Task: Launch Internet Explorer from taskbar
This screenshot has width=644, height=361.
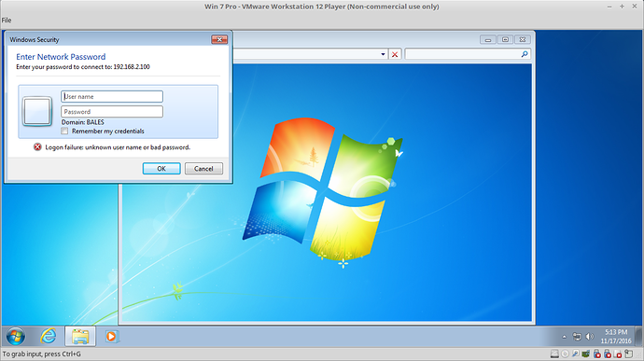Action: pyautogui.click(x=49, y=337)
